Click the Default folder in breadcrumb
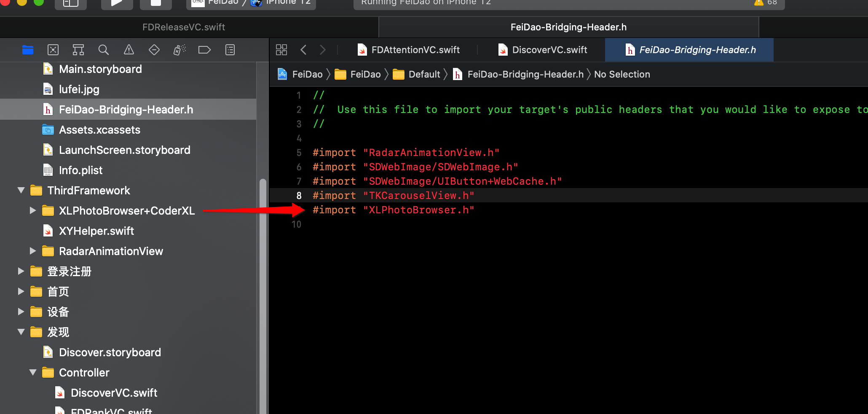The height and width of the screenshot is (414, 868). click(x=416, y=74)
